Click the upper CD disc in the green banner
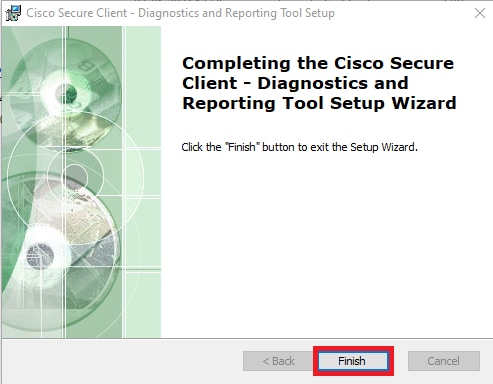Screen dimensions: 493x384 click(65, 93)
